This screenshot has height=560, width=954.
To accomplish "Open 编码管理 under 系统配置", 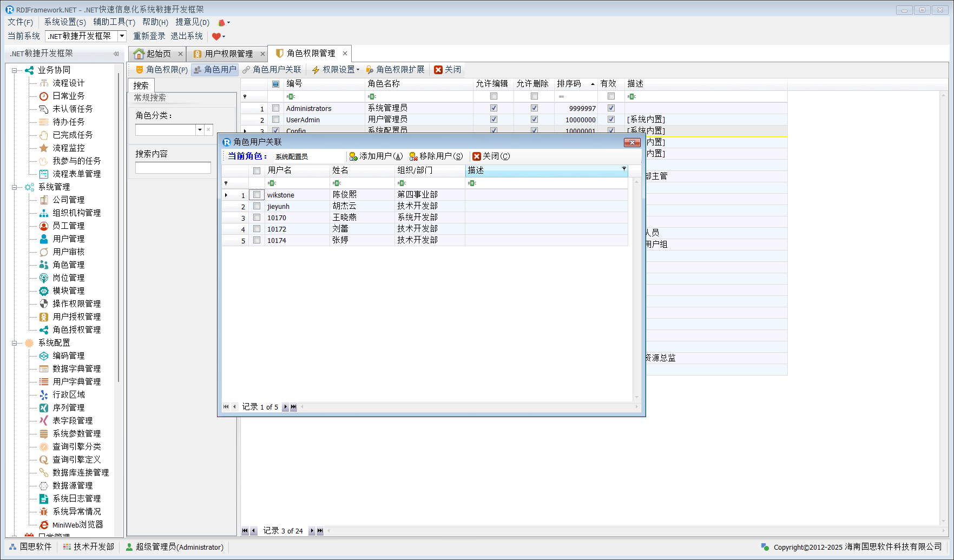I will [x=68, y=355].
